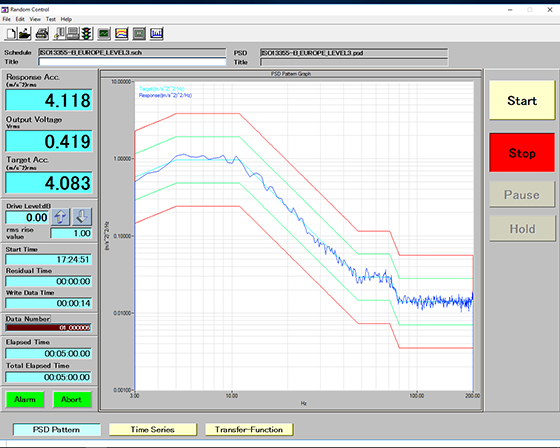Image resolution: width=560 pixels, height=448 pixels.
Task: Click the Residual Time value 00:00:00
Action: (49, 281)
